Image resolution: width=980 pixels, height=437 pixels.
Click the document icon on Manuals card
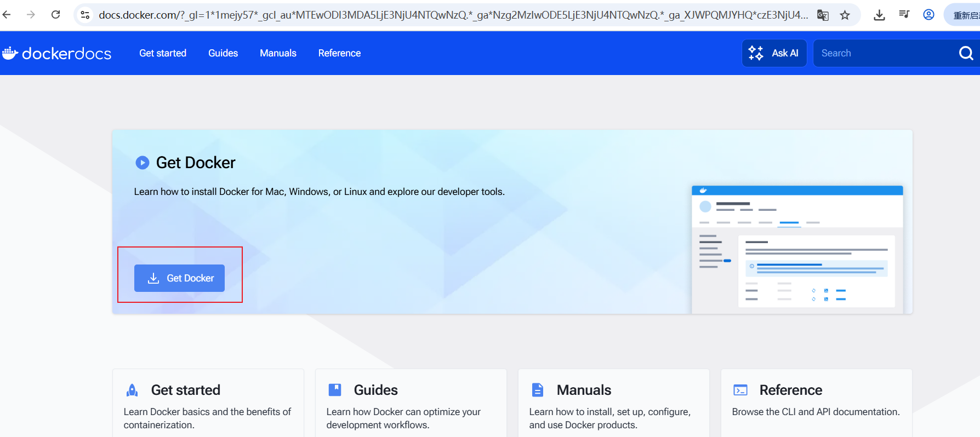point(538,390)
